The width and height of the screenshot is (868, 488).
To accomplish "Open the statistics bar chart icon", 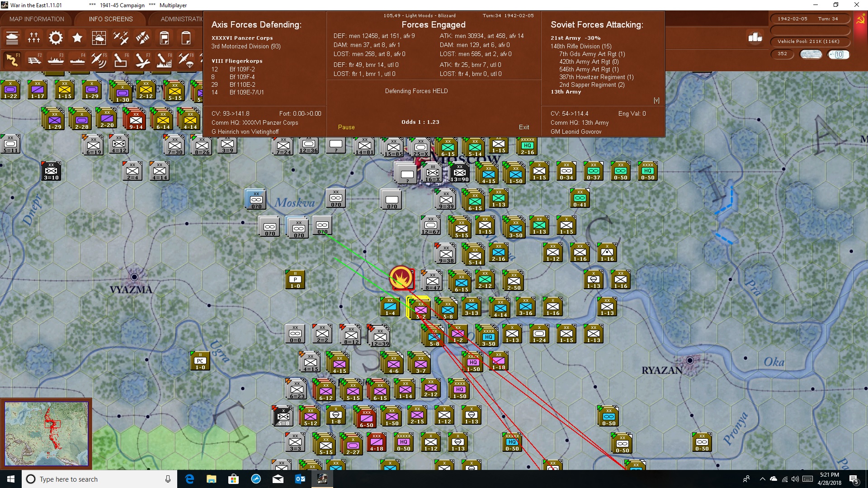I will (755, 38).
